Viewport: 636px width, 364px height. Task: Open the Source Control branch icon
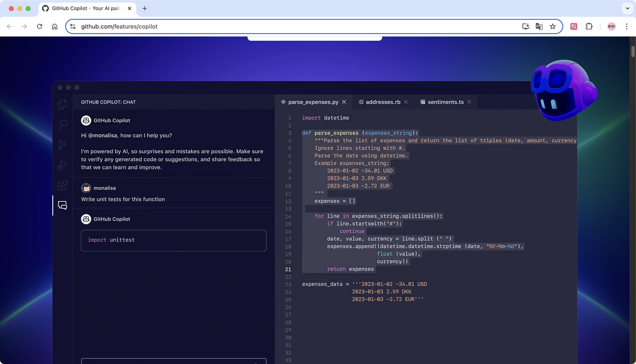(x=62, y=145)
